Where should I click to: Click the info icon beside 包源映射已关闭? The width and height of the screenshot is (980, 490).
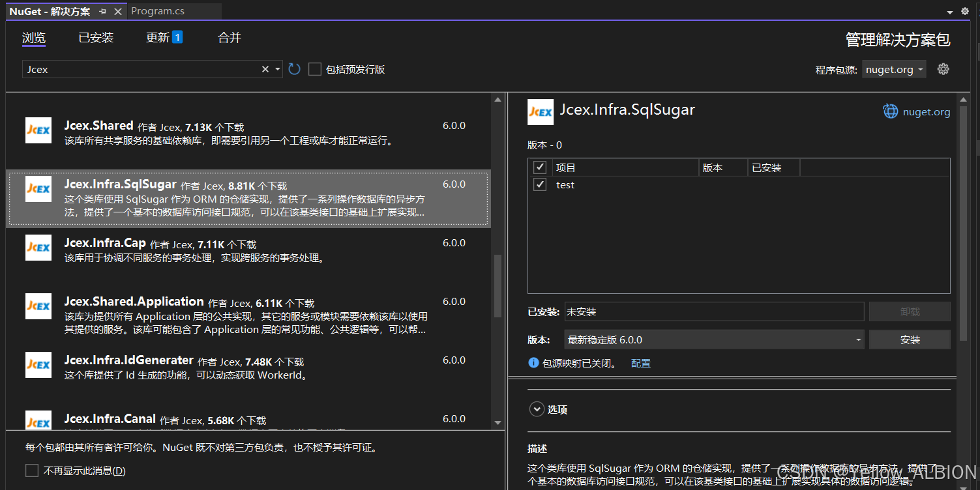pyautogui.click(x=533, y=363)
